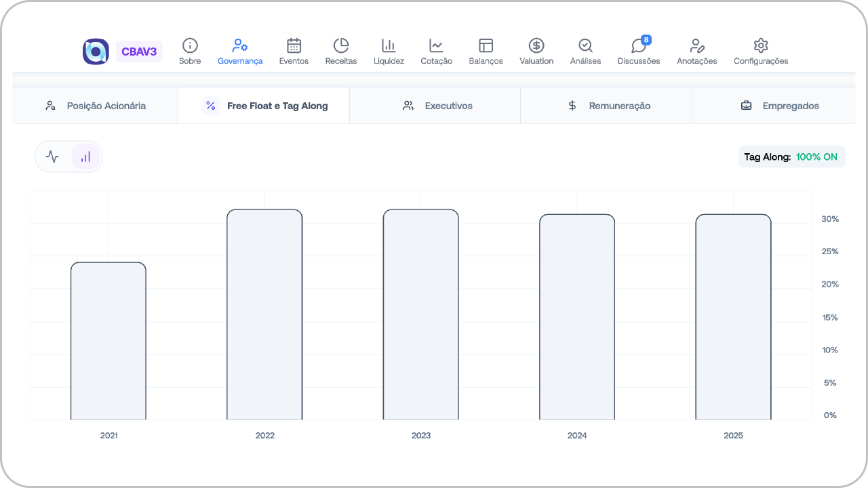Viewport: 868px width, 488px height.
Task: Toggle the line chart view
Action: [53, 157]
